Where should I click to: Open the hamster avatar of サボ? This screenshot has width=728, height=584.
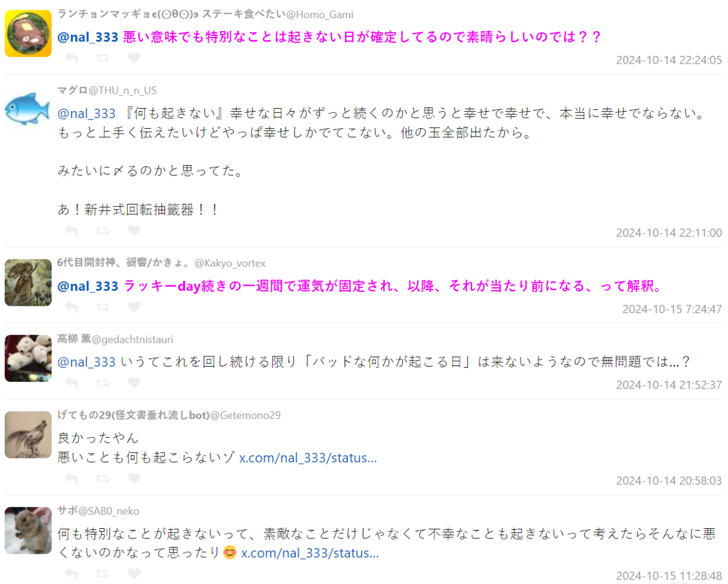tap(28, 530)
